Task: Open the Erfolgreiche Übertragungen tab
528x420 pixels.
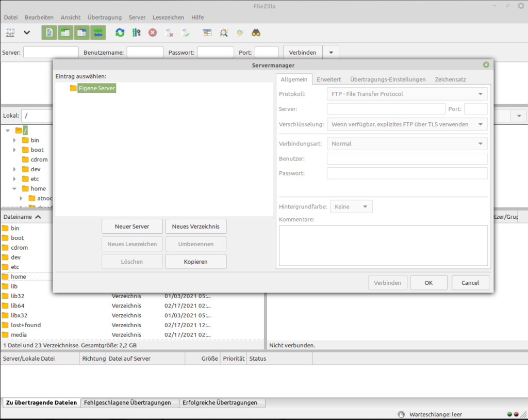Action: coord(220,402)
